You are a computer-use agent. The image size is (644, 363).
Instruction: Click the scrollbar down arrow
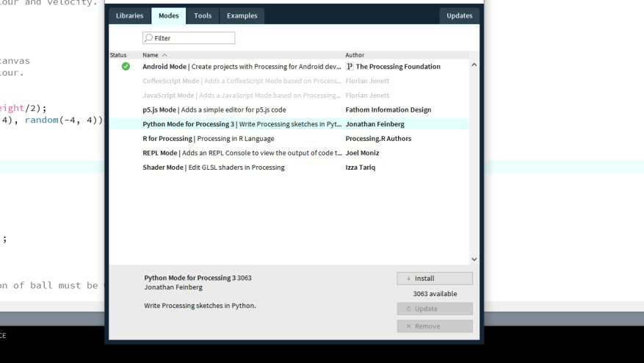point(474,259)
